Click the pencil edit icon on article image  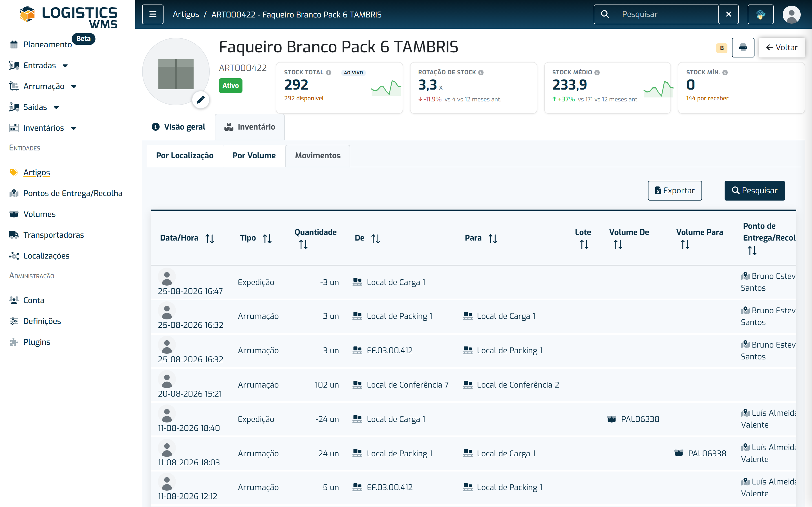(x=201, y=100)
